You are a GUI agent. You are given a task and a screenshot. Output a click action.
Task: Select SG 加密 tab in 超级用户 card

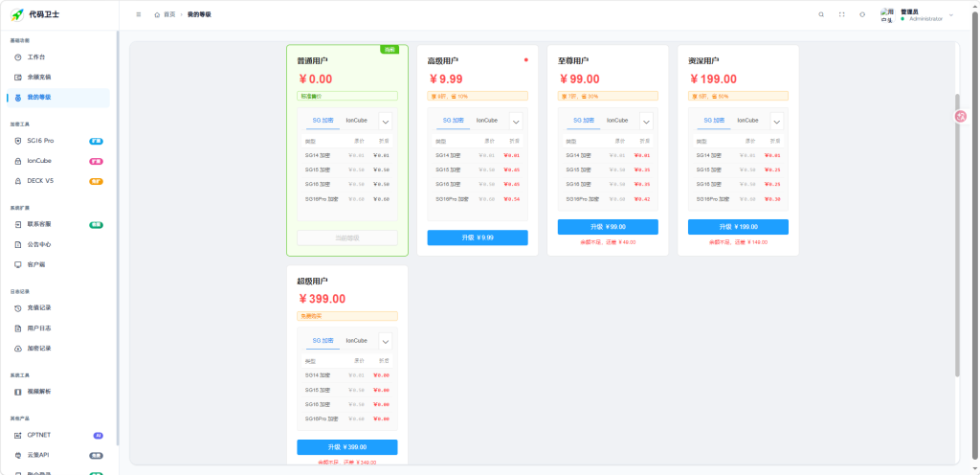click(323, 341)
